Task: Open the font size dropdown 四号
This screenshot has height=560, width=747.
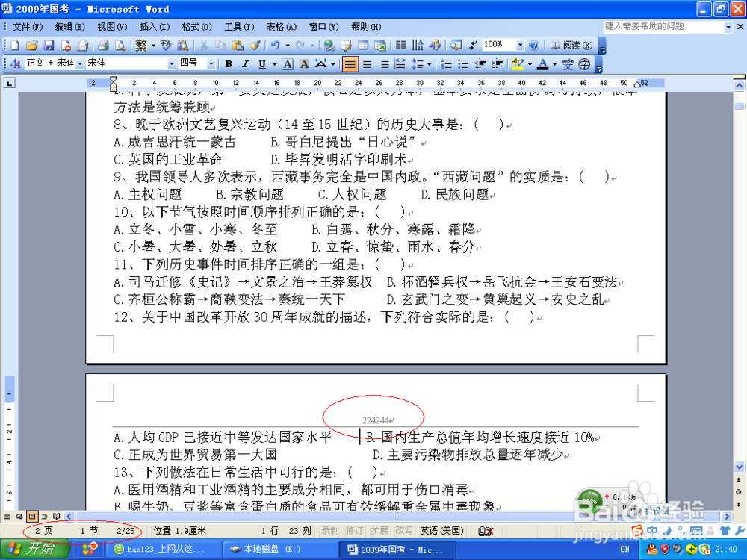Action: point(211,63)
